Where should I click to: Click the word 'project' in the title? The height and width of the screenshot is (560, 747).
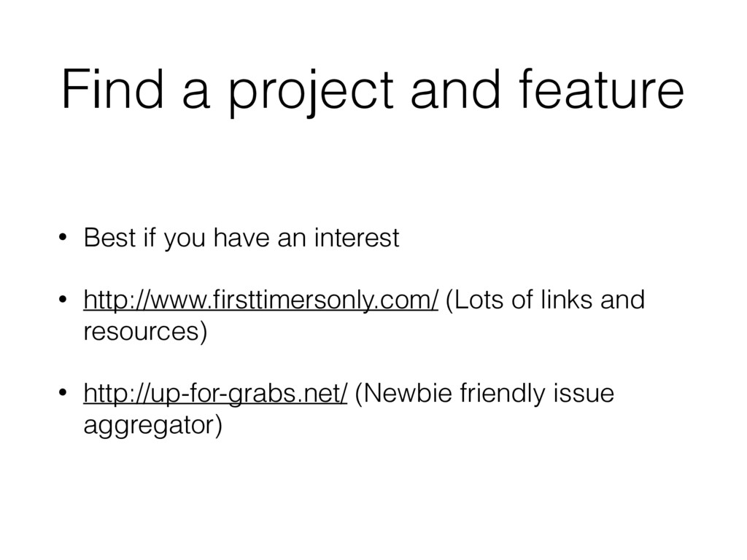(x=311, y=91)
